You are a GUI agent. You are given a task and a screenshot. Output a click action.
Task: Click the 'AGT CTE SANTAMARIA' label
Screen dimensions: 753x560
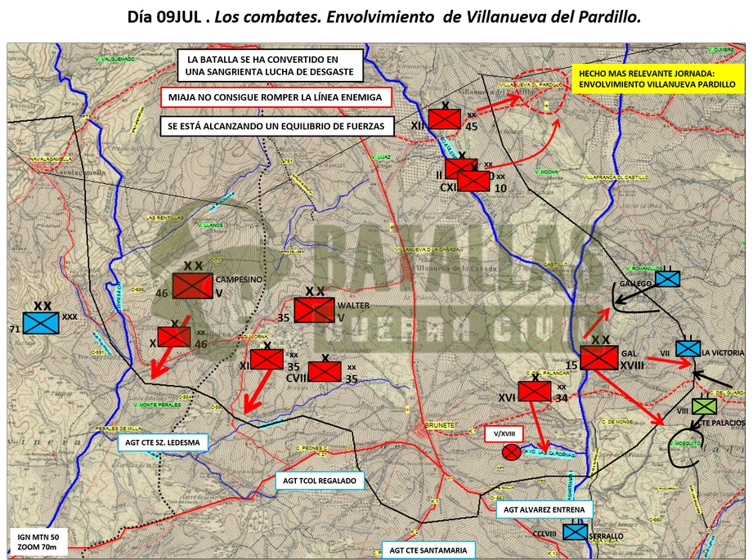pyautogui.click(x=428, y=550)
